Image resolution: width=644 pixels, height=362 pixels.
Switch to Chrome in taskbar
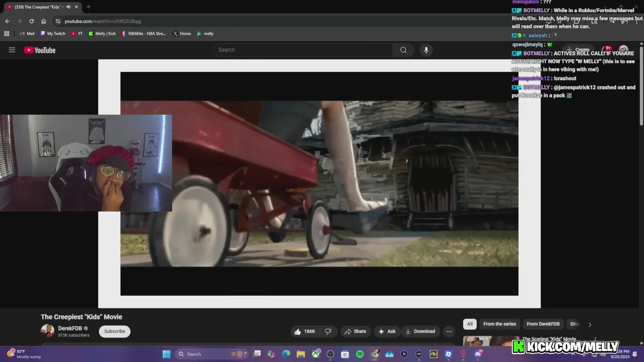375,354
